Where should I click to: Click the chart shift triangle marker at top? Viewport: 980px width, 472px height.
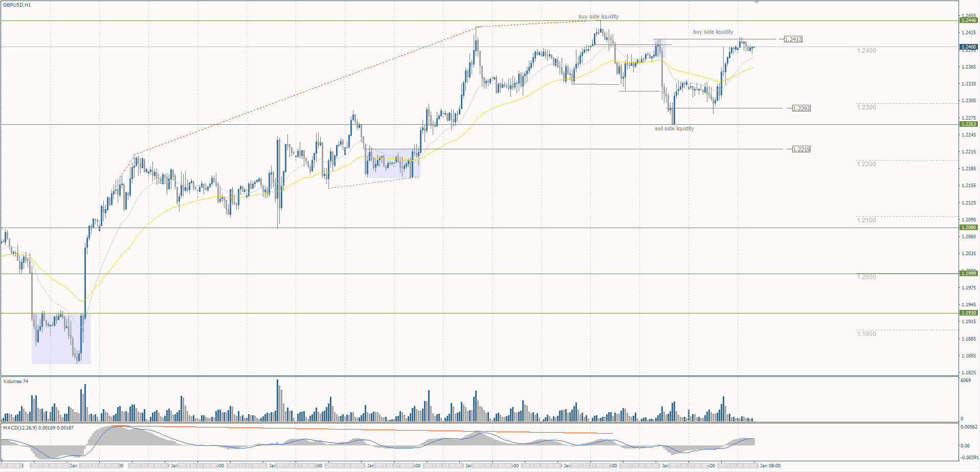click(x=757, y=3)
